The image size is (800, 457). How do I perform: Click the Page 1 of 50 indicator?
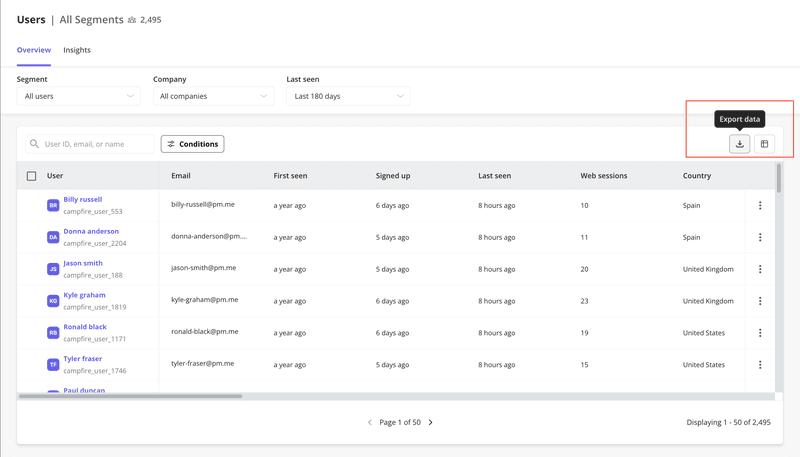pos(400,422)
